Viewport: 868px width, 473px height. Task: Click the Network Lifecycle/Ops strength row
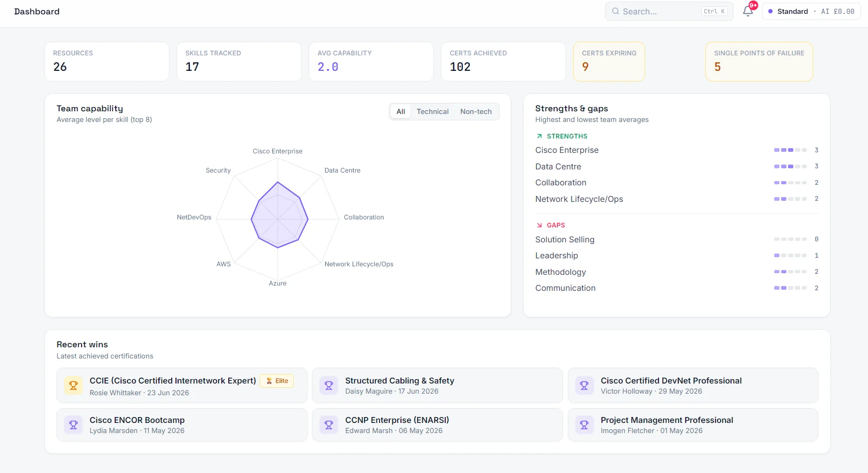(677, 199)
